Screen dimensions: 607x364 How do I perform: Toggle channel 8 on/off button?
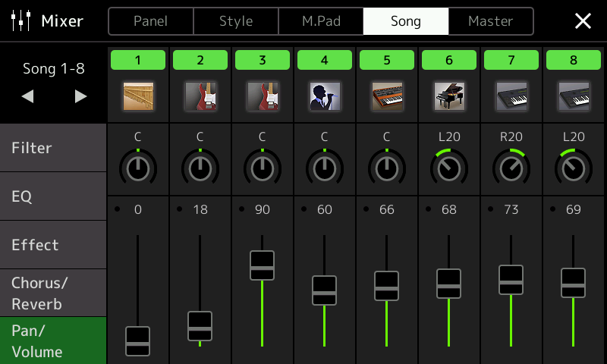[x=574, y=60]
